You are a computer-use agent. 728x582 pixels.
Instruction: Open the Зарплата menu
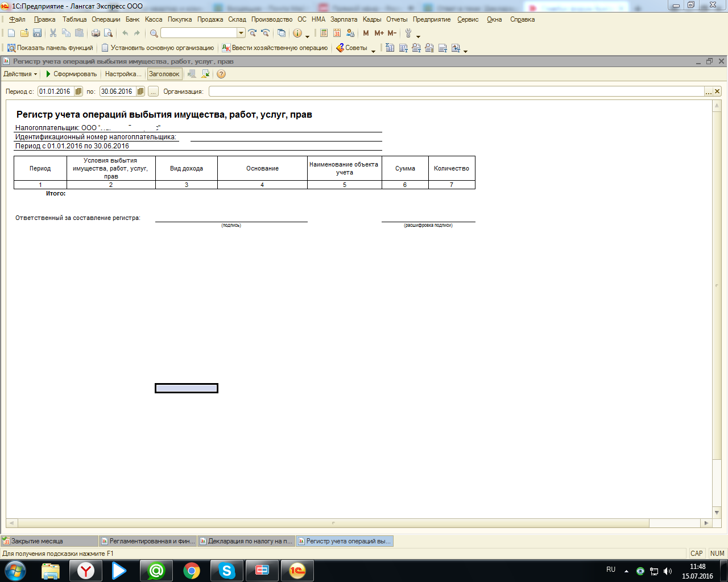pos(344,19)
